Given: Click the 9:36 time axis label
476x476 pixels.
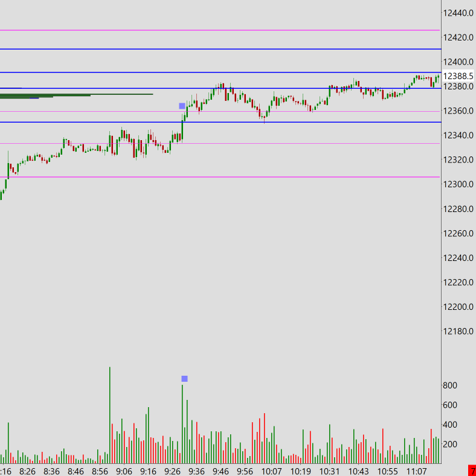Looking at the screenshot, I should 196,471.
